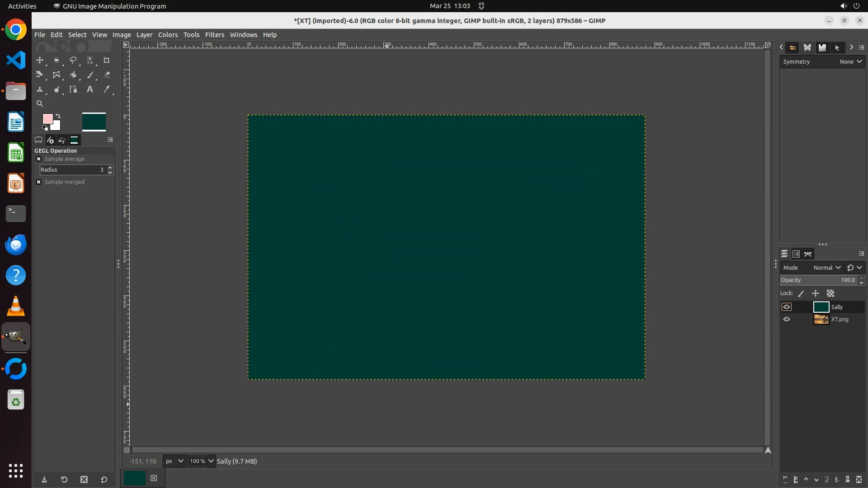Disable the Sample merged option
The image size is (868, 488).
39,182
